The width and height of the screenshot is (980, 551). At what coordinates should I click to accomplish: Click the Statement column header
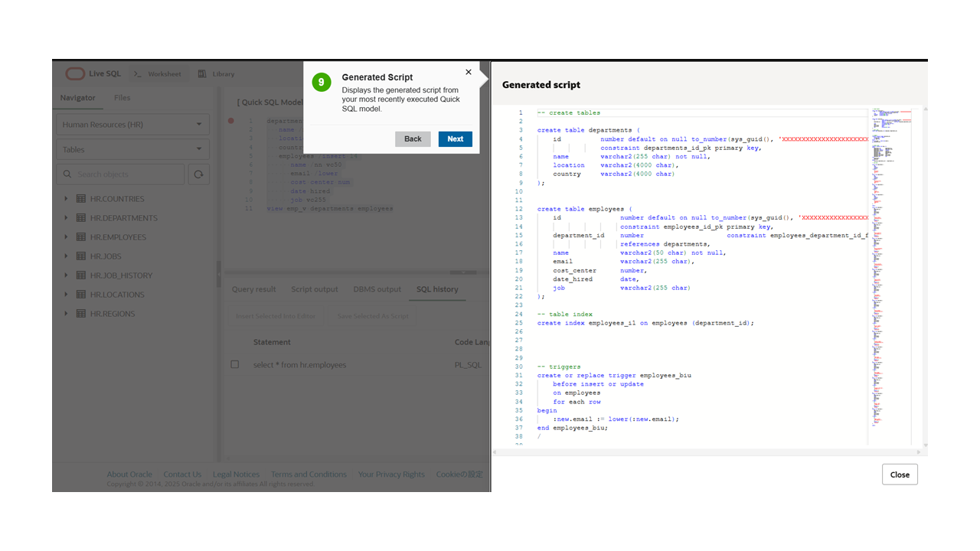(272, 342)
